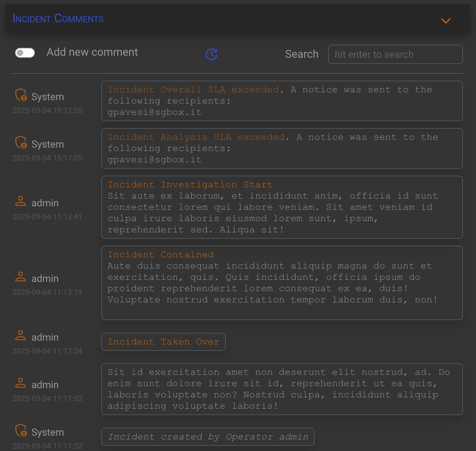Screen dimensions: 476x451
Task: Select the Incident Investigation Start comment
Action: tap(282, 207)
